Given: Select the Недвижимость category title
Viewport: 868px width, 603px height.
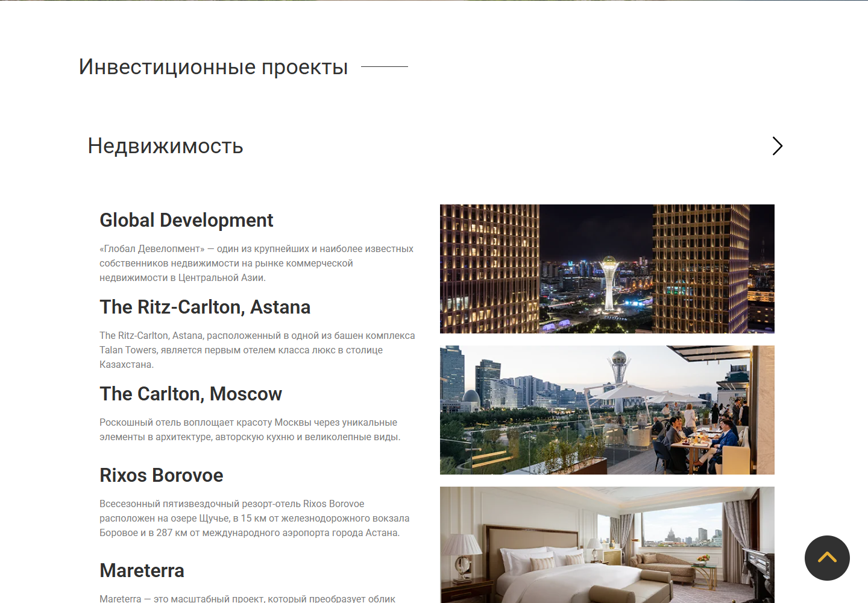Looking at the screenshot, I should coord(165,146).
